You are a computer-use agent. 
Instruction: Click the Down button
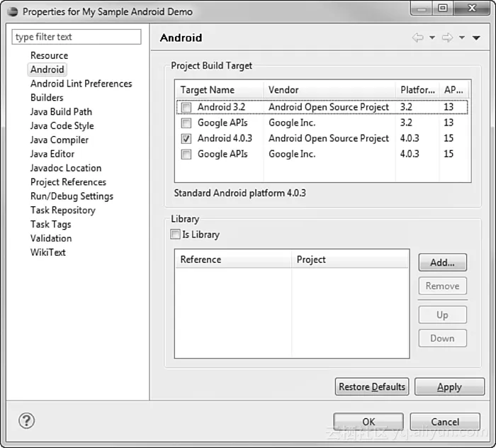(442, 338)
